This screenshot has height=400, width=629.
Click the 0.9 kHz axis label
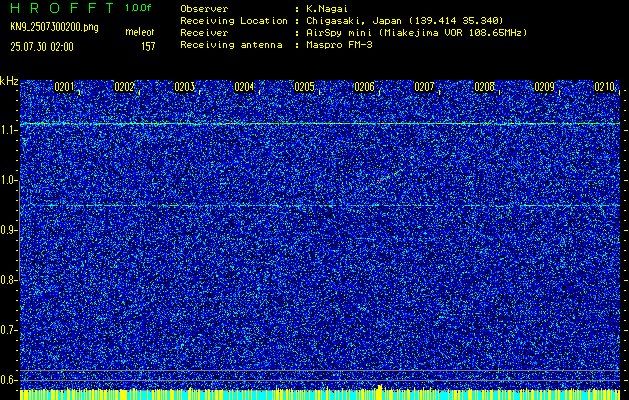tap(7, 230)
